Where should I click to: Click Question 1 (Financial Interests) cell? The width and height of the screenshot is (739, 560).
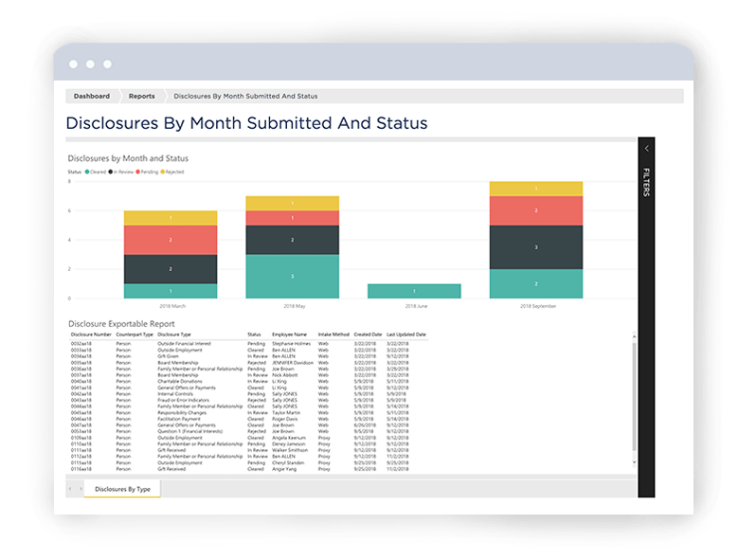[189, 431]
